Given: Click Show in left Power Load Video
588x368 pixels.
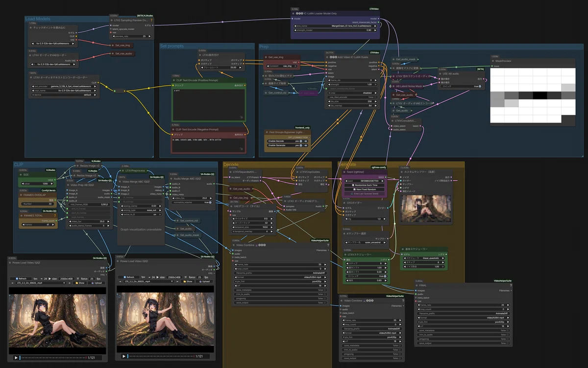Looking at the screenshot, I should click(x=79, y=282).
